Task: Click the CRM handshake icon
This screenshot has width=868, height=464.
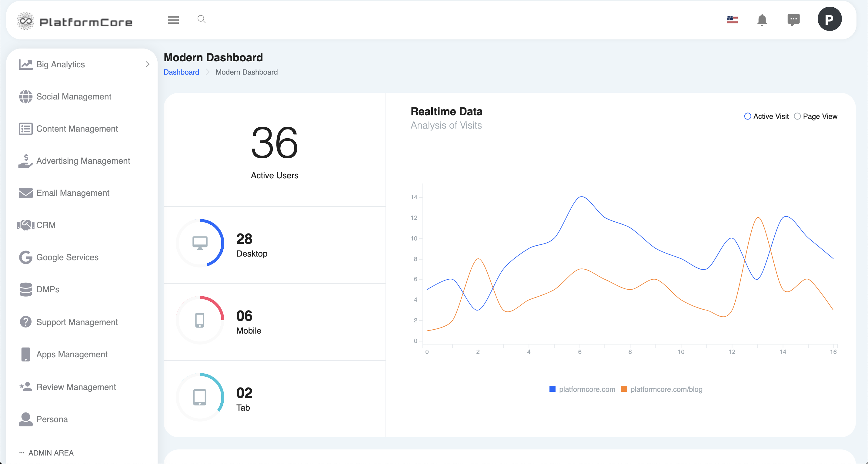Action: [25, 225]
